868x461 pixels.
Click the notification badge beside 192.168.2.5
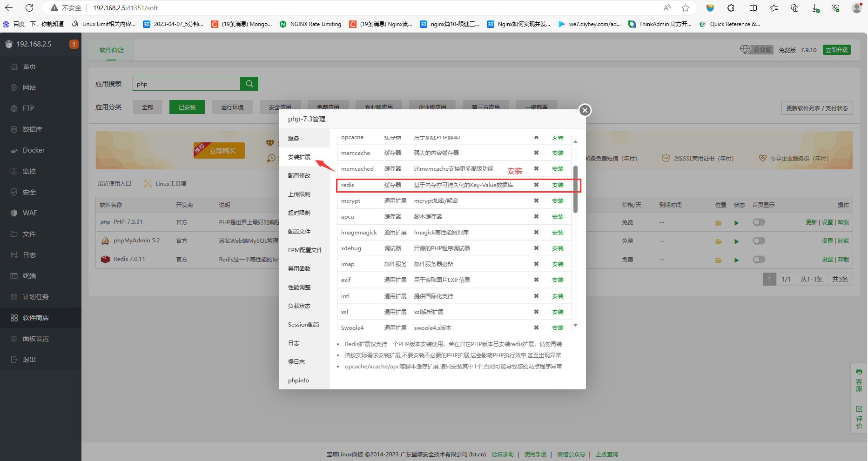[74, 44]
